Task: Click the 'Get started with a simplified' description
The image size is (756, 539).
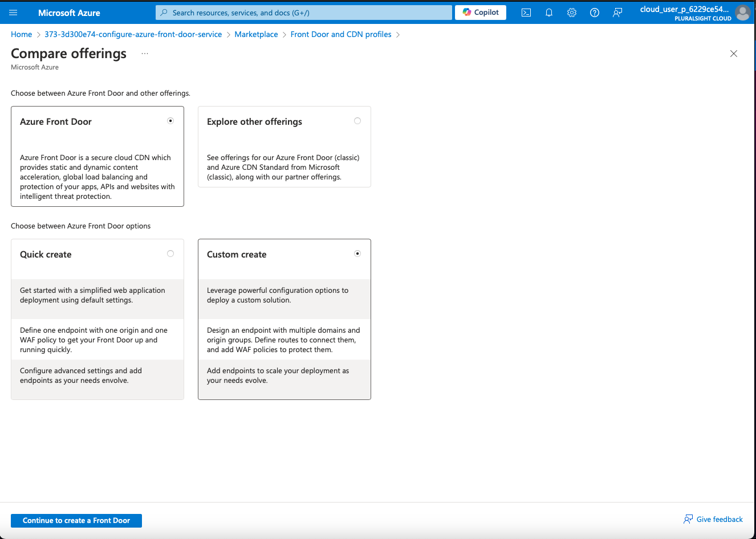Action: [x=92, y=295]
